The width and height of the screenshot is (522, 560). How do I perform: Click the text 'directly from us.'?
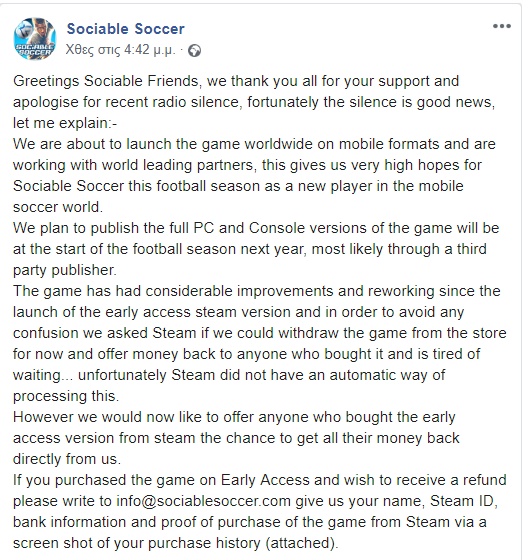pos(67,459)
